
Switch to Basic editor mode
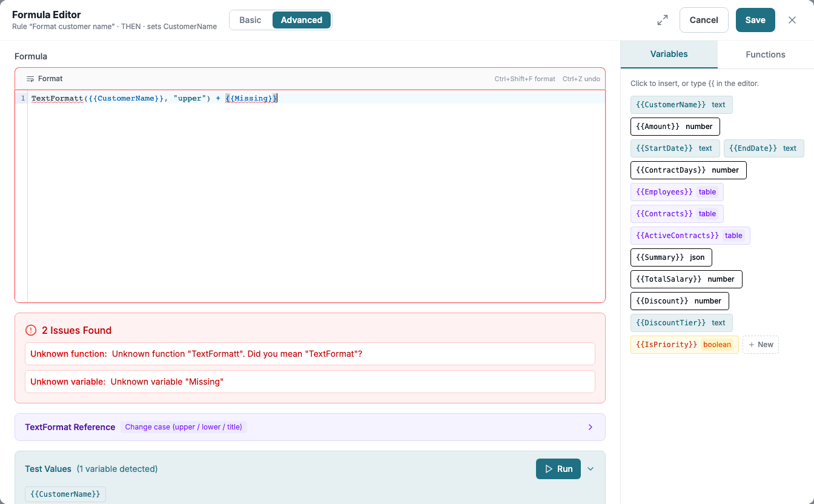coord(250,20)
